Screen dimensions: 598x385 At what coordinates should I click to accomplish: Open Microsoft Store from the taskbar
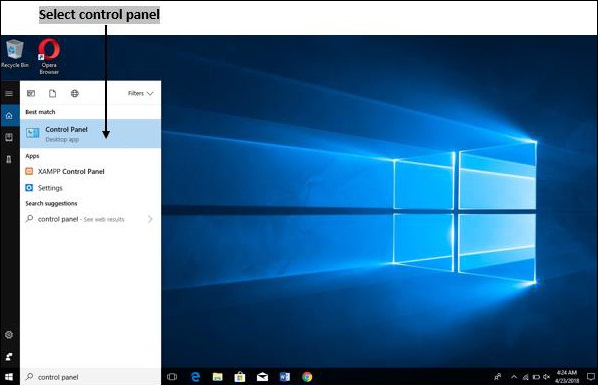[240, 377]
